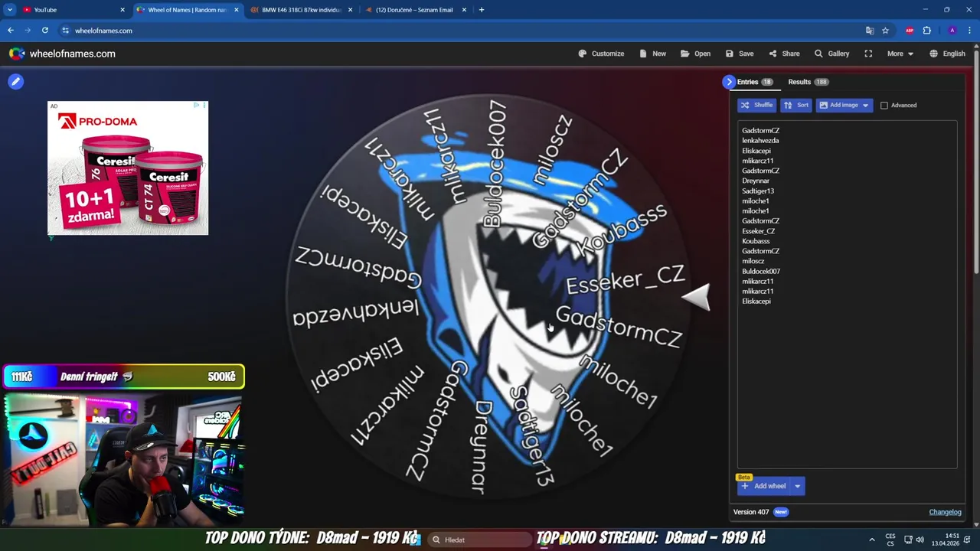
Task: Click the taskbar clock showing 14:51
Action: pos(945,540)
